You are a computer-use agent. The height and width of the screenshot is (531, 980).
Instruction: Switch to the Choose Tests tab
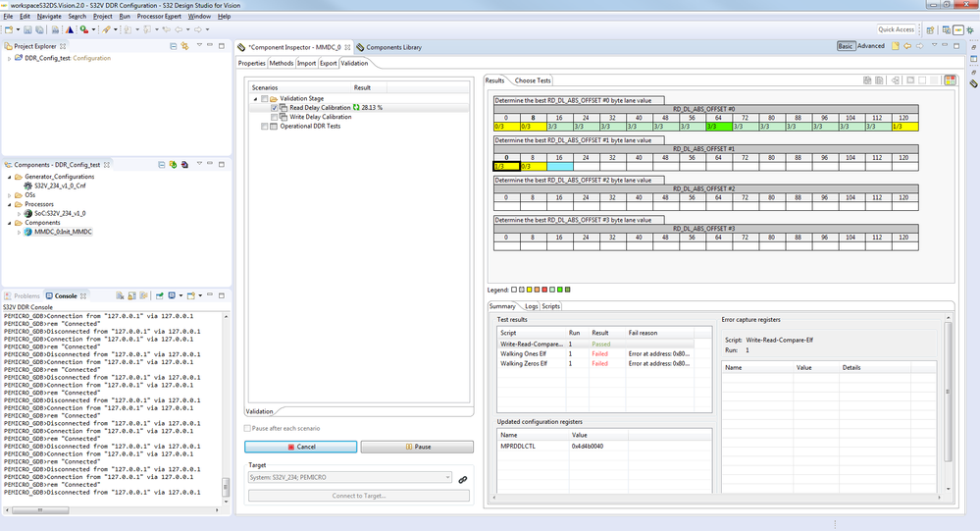click(x=533, y=80)
